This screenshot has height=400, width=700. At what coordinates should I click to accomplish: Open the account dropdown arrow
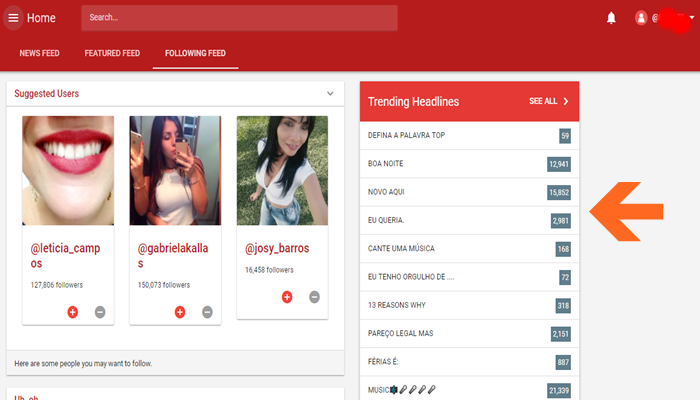pos(692,18)
